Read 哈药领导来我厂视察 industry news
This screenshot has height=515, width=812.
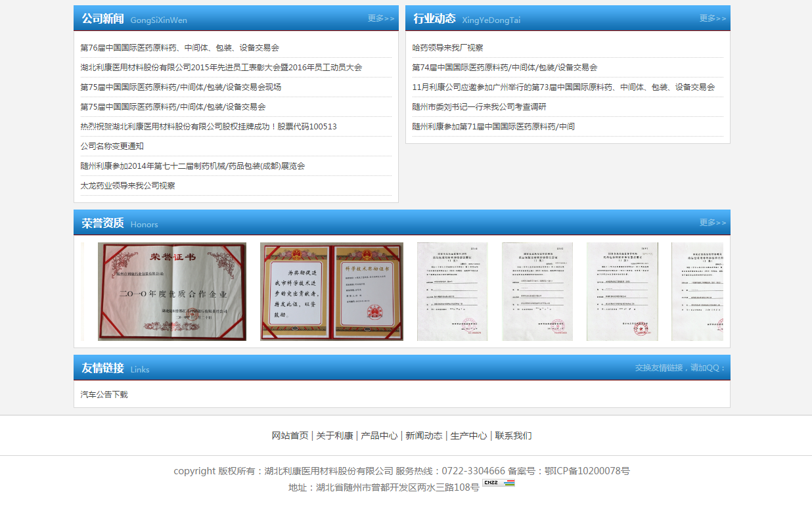[x=447, y=48]
